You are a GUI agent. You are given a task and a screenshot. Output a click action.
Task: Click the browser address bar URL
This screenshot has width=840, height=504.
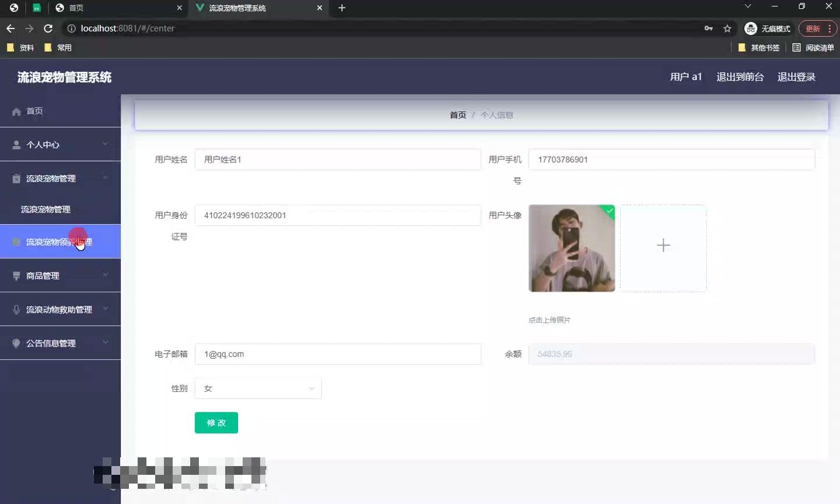point(127,28)
